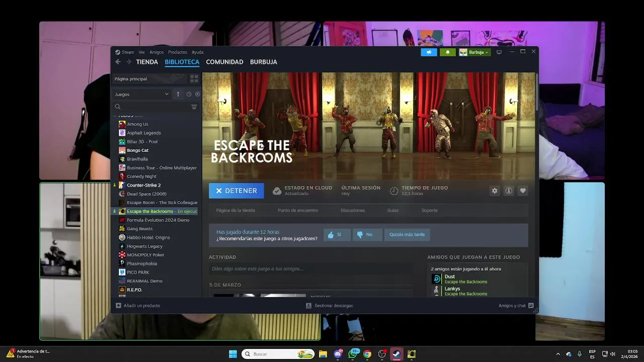Click Añadir un producto

(x=138, y=306)
